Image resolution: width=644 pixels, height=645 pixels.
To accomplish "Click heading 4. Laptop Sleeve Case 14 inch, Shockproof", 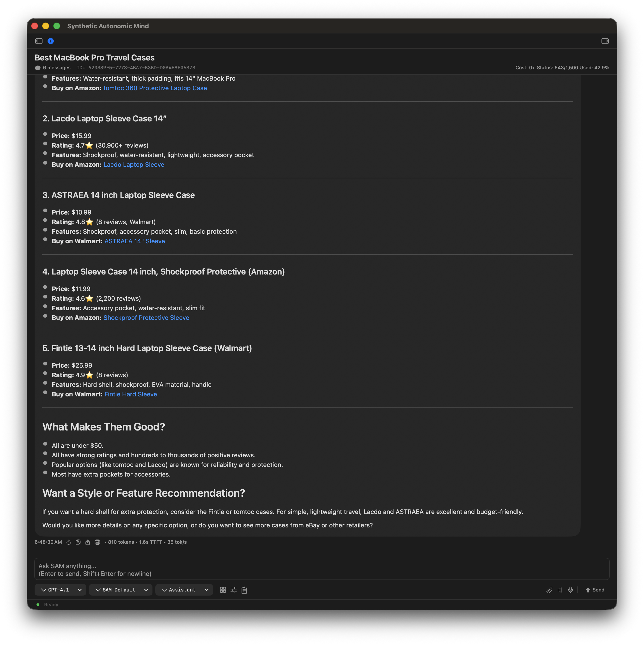I will pyautogui.click(x=164, y=272).
